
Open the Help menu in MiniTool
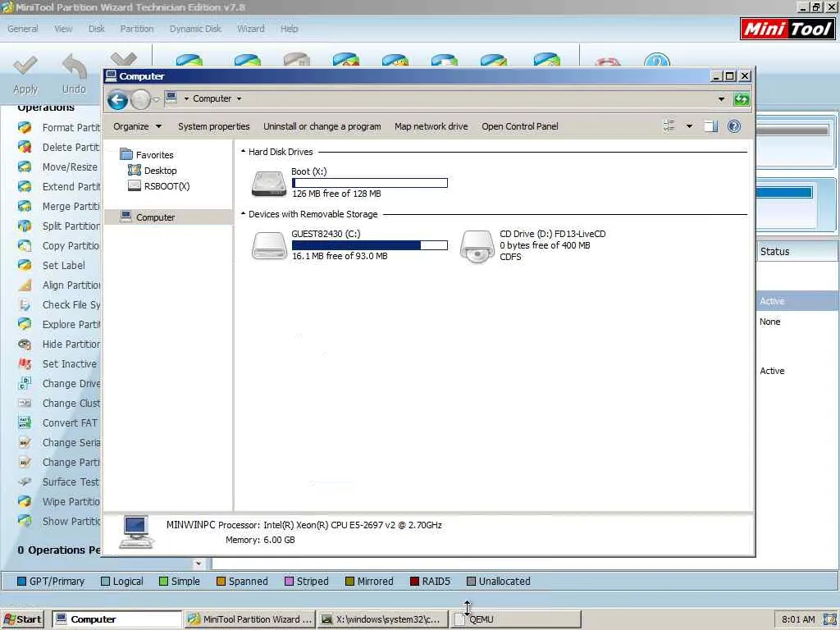290,29
